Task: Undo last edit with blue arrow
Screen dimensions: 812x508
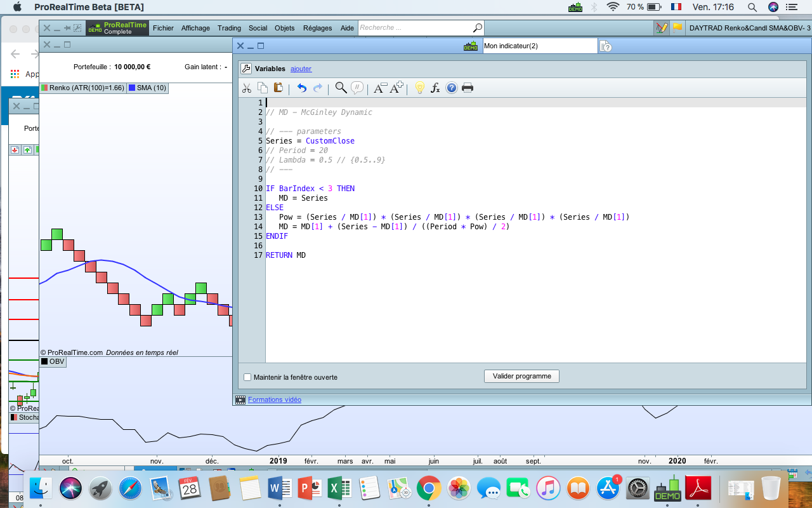Action: [302, 88]
